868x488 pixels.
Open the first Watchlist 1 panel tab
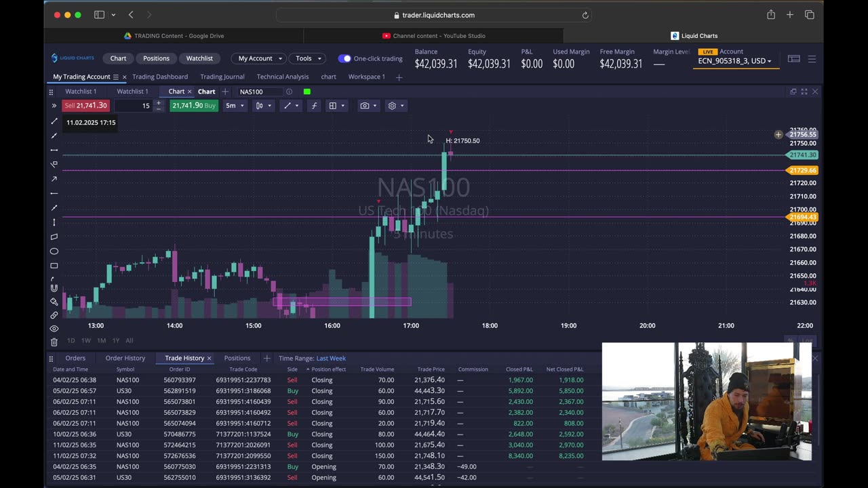click(x=81, y=91)
